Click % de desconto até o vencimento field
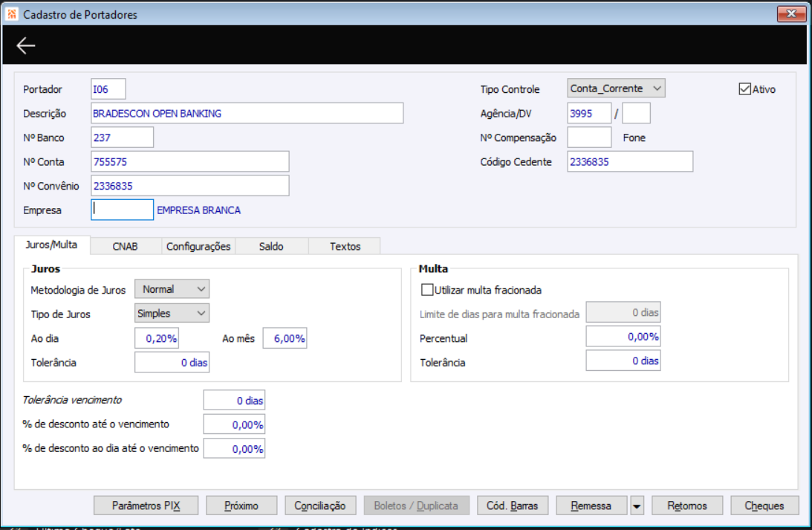This screenshot has width=812, height=530. [234, 424]
